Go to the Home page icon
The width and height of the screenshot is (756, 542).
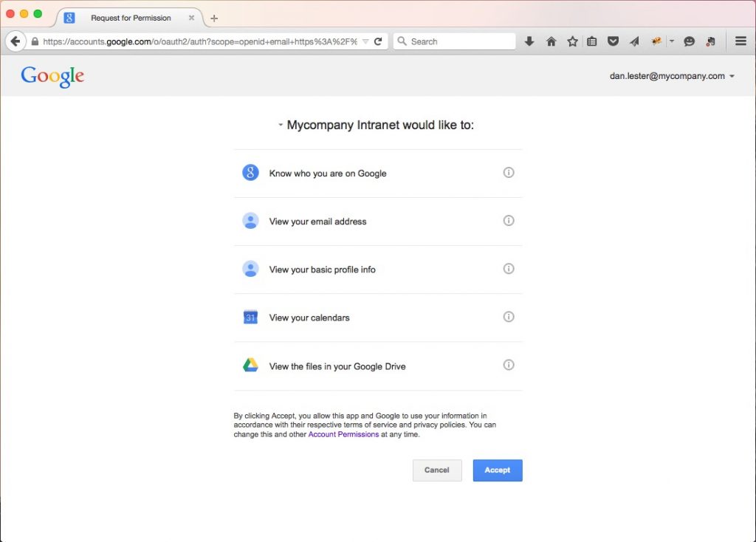(x=551, y=41)
